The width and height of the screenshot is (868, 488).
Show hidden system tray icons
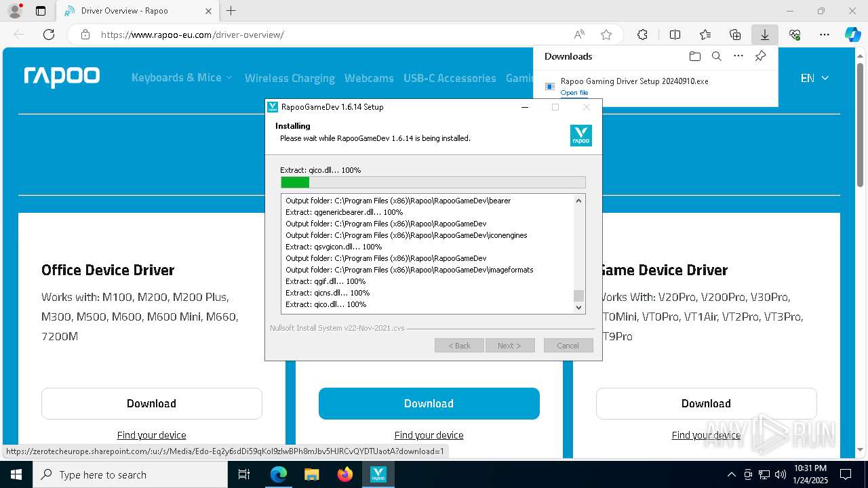tap(731, 474)
